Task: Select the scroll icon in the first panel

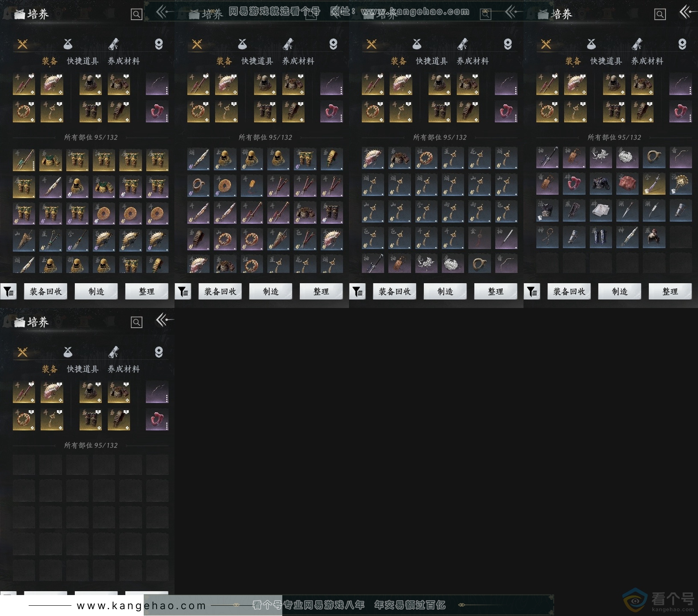Action: 113,44
